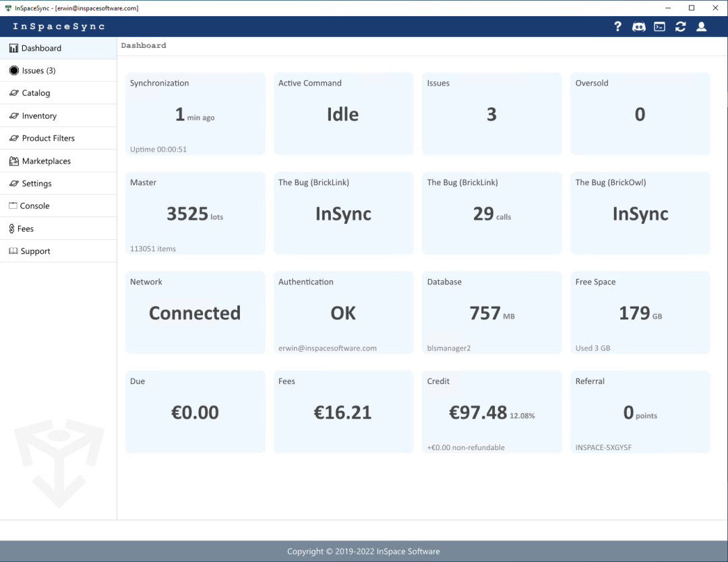
Task: Open the Discord community icon
Action: (638, 26)
